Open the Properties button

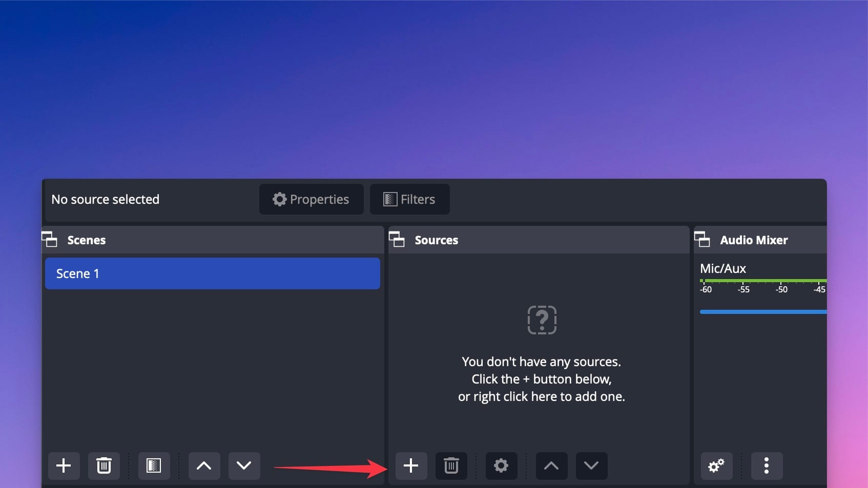(311, 199)
